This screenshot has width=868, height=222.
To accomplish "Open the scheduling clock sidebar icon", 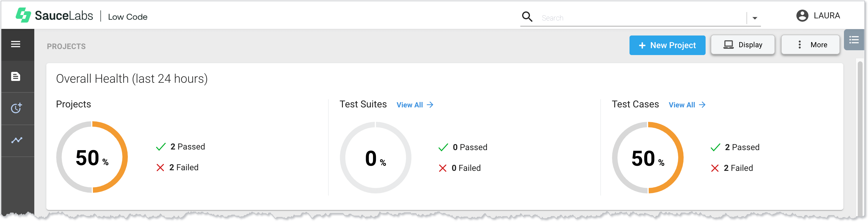I will [16, 108].
